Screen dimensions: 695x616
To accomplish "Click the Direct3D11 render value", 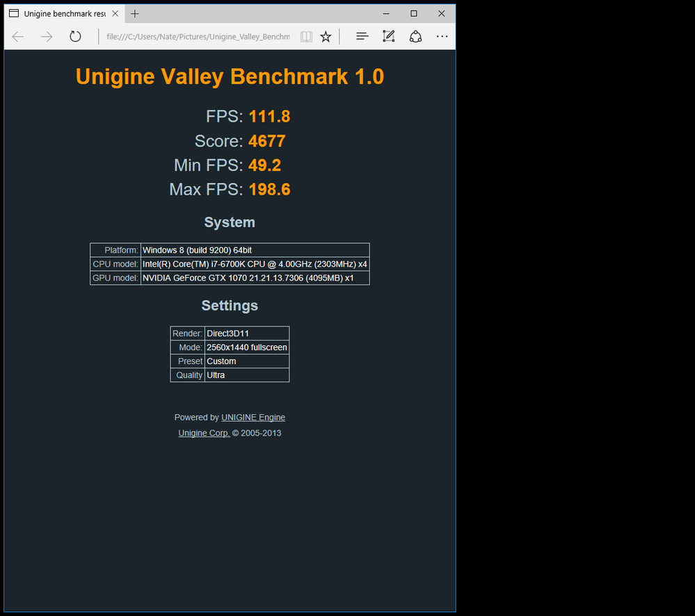I will point(247,333).
